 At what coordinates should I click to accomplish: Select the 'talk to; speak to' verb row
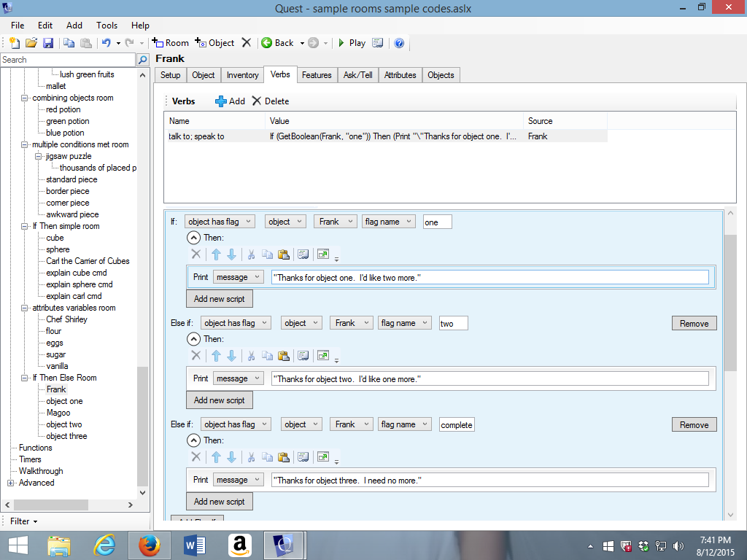387,136
